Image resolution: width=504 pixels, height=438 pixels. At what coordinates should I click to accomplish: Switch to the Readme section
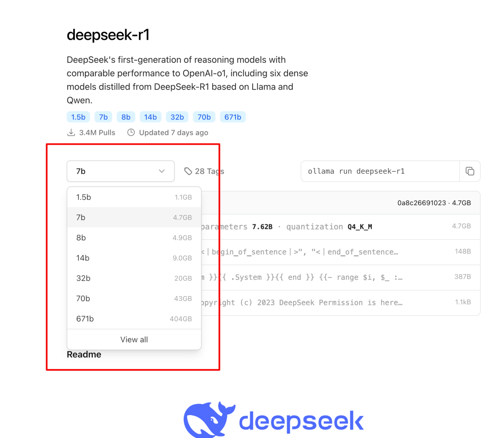click(x=84, y=354)
